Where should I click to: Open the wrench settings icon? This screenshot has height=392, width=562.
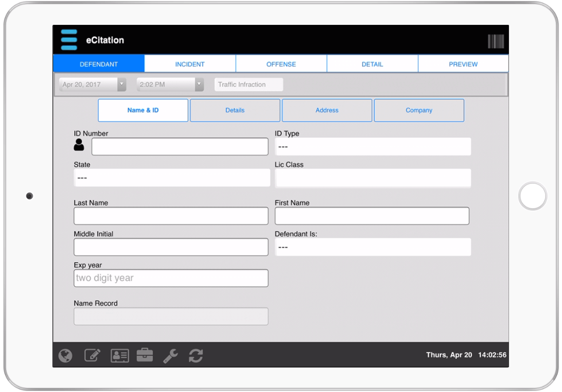[x=171, y=356]
